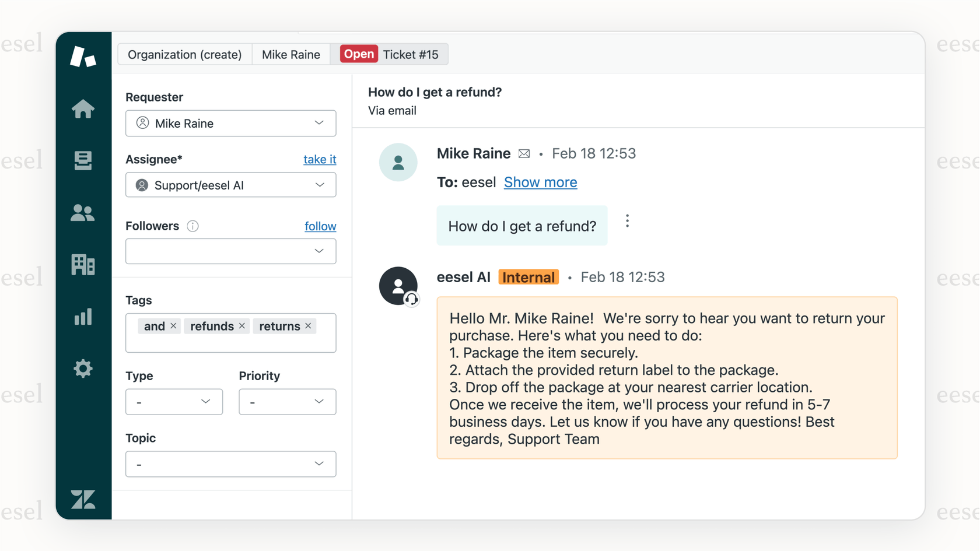Open the Home dashboard from the sidebar
The image size is (980, 551).
(83, 108)
